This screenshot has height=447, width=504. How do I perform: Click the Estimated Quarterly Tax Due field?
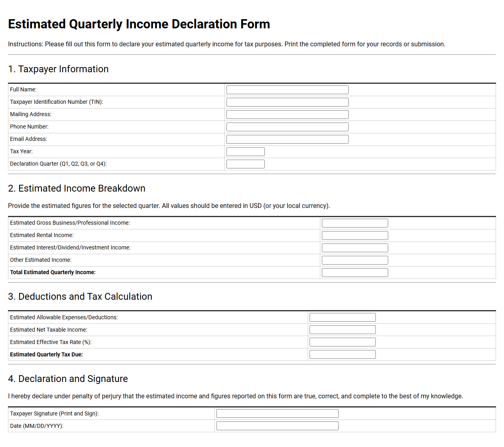(342, 354)
